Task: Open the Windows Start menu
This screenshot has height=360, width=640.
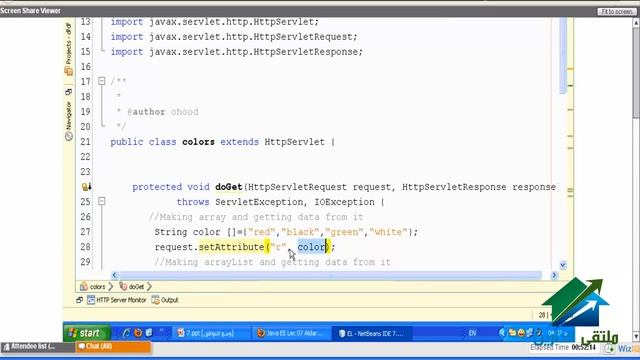Action: [87, 333]
